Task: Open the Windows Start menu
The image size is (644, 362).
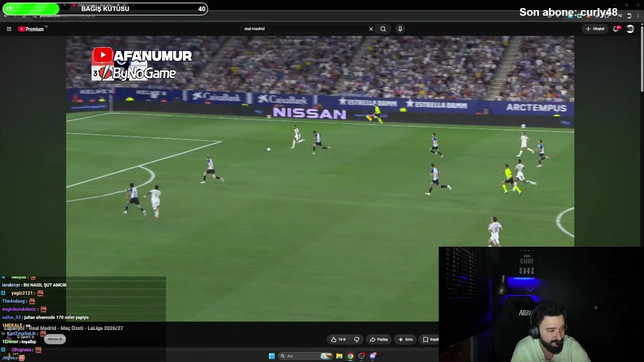Action: click(x=272, y=356)
